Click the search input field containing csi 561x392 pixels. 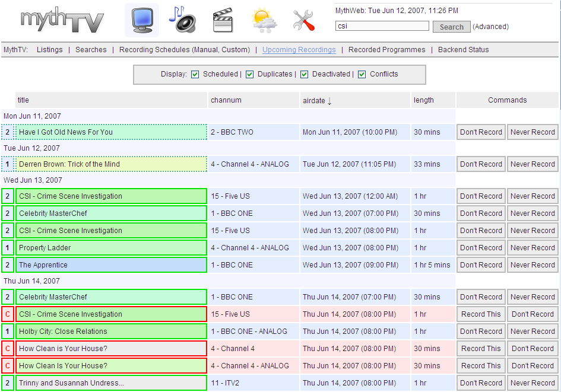pos(382,26)
